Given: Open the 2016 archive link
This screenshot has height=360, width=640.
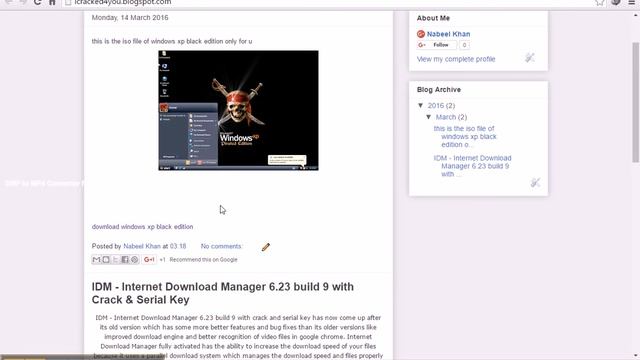Looking at the screenshot, I should coord(436,106).
